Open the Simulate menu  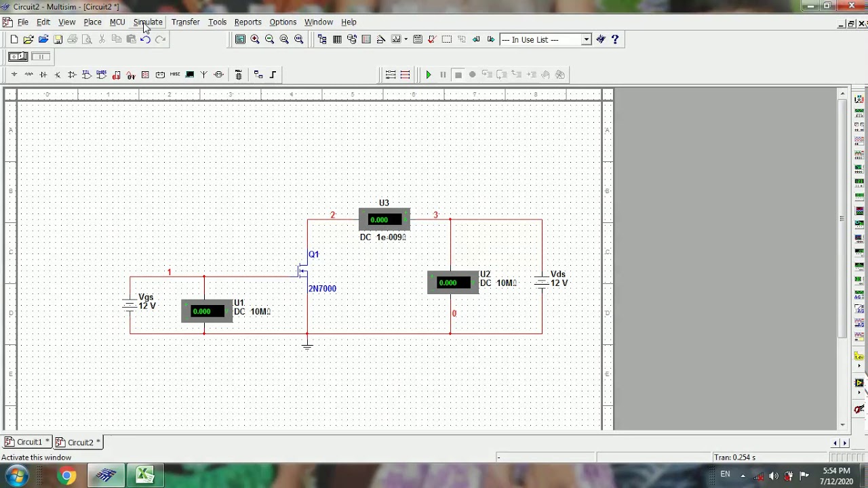click(x=148, y=22)
